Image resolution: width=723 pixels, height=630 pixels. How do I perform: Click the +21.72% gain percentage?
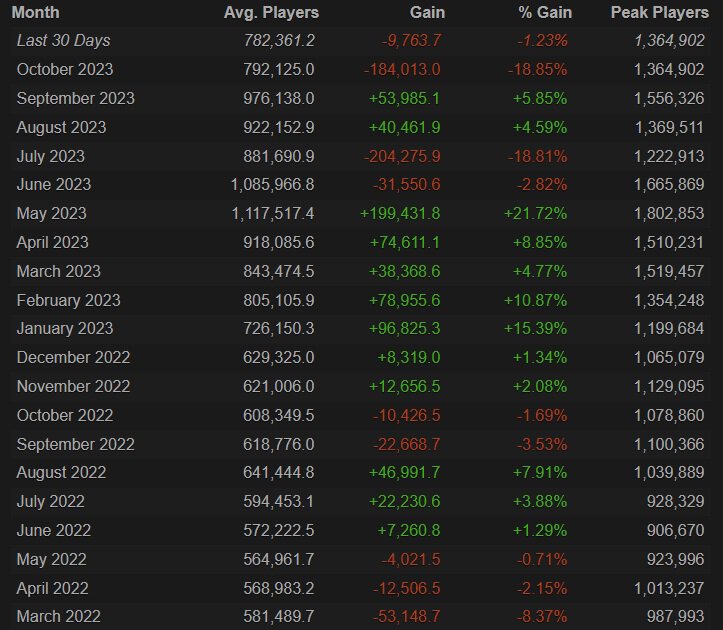coord(534,214)
